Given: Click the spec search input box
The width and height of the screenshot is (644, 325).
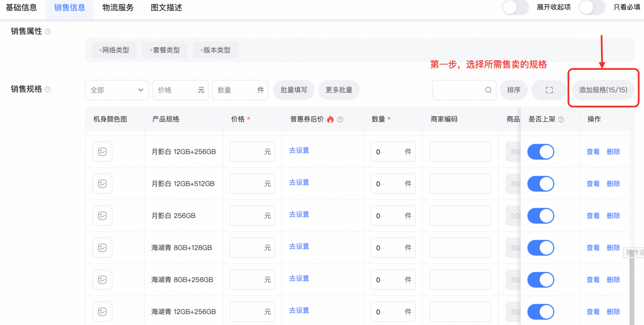Looking at the screenshot, I should point(464,90).
